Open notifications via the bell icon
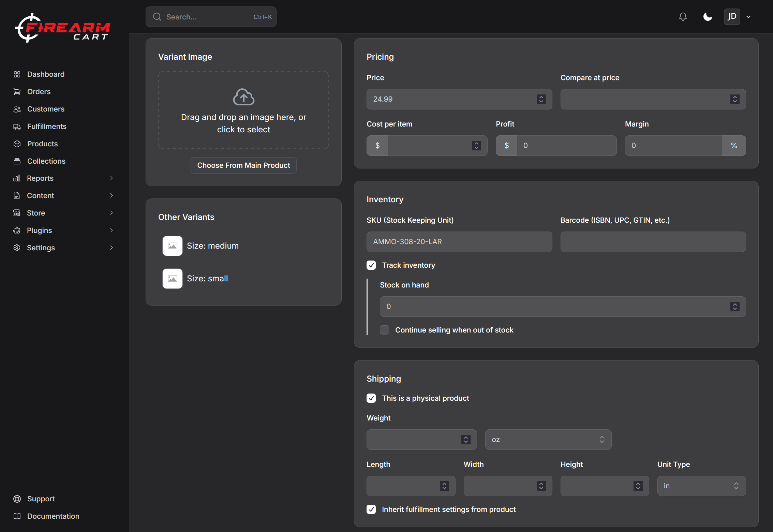The height and width of the screenshot is (532, 773). click(683, 17)
